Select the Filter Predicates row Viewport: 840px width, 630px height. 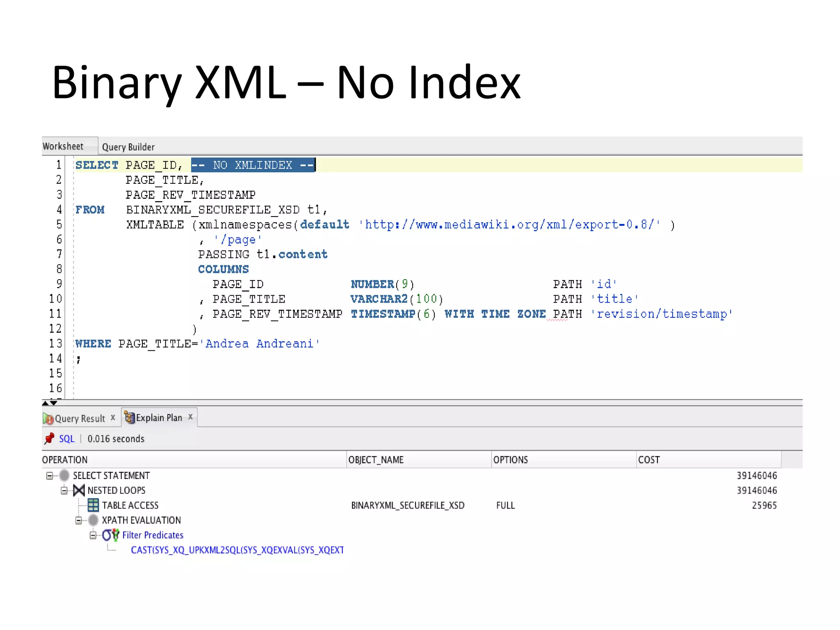coord(411,535)
